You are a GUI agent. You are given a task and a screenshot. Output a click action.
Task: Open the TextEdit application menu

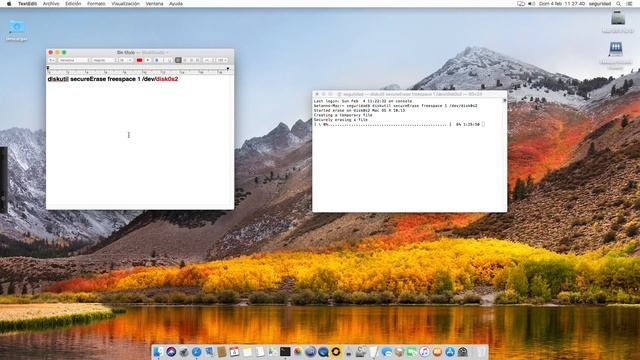[27, 4]
